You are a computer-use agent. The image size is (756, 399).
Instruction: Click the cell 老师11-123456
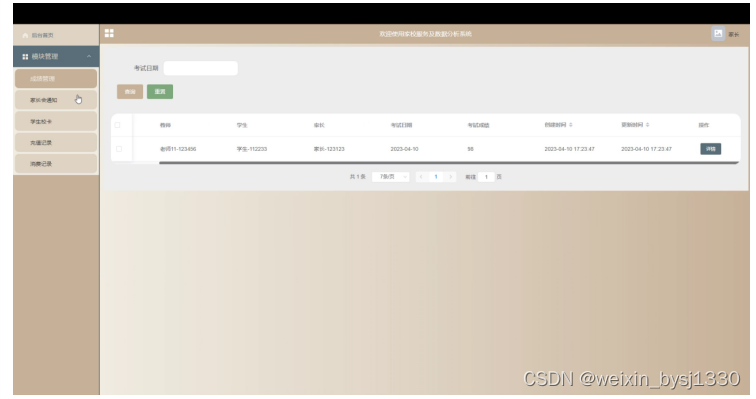click(x=178, y=149)
